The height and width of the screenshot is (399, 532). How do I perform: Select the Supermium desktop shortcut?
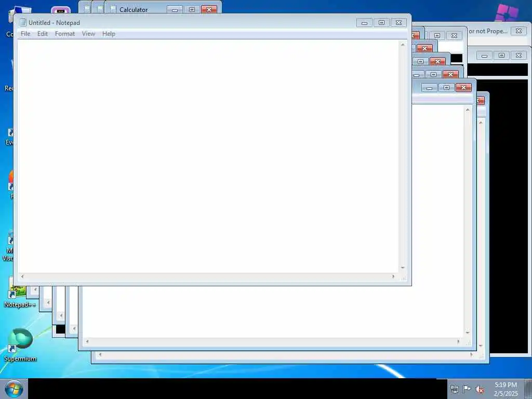(x=20, y=345)
